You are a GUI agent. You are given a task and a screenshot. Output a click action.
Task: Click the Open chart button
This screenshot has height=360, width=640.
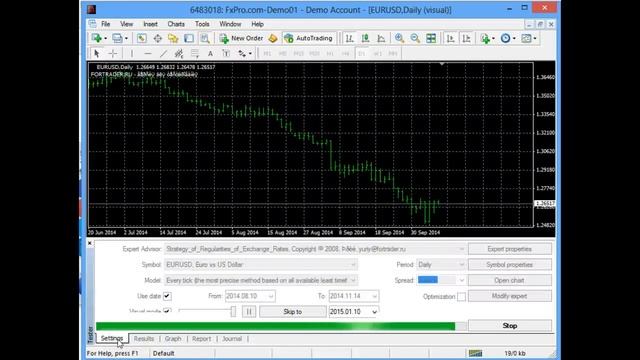point(509,280)
